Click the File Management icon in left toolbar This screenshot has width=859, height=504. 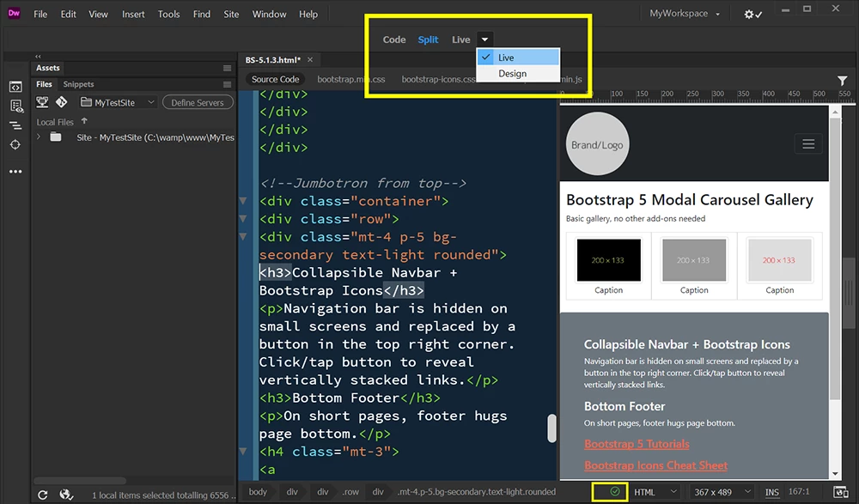pos(15,106)
